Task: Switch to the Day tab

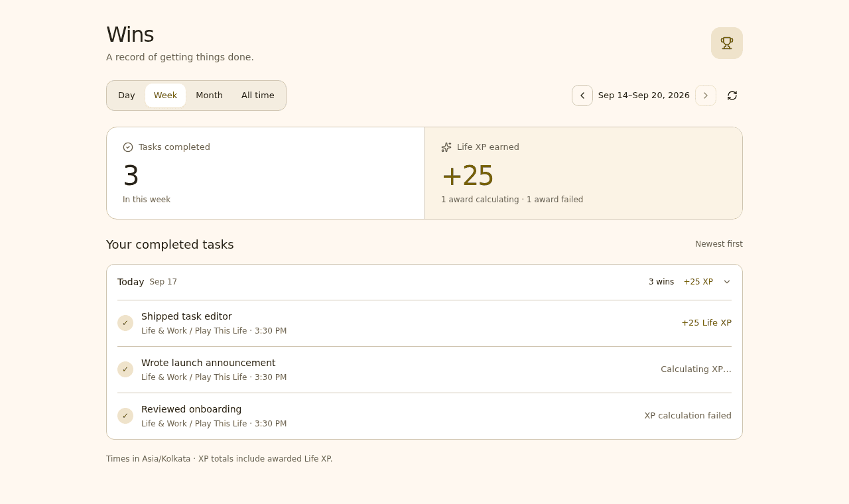Action: click(127, 95)
